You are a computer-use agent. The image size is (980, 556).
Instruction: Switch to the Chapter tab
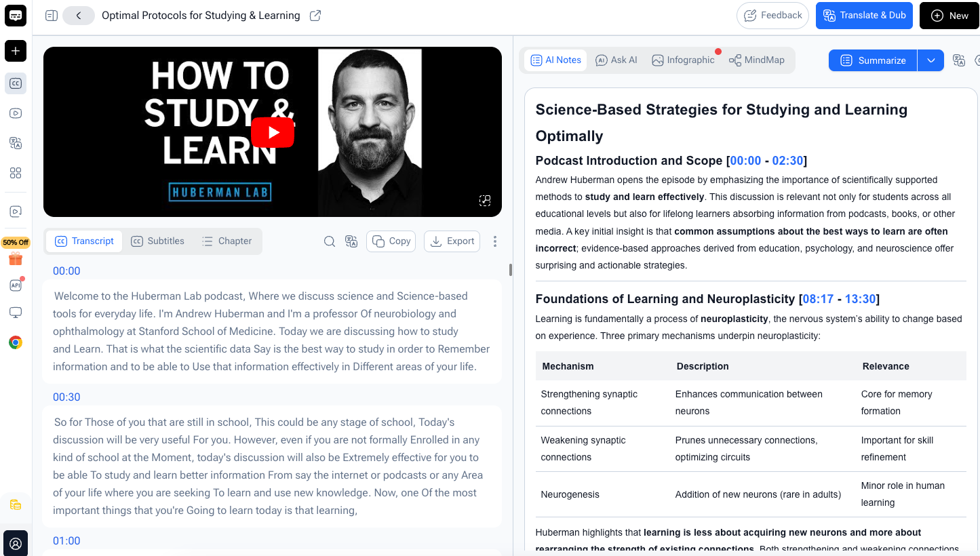pos(227,241)
